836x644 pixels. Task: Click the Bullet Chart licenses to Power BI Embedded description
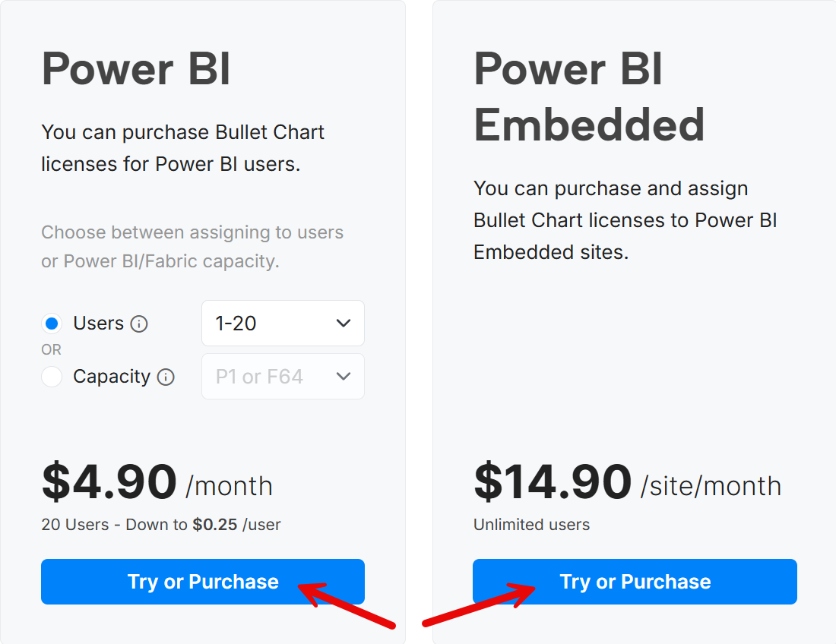coord(625,220)
